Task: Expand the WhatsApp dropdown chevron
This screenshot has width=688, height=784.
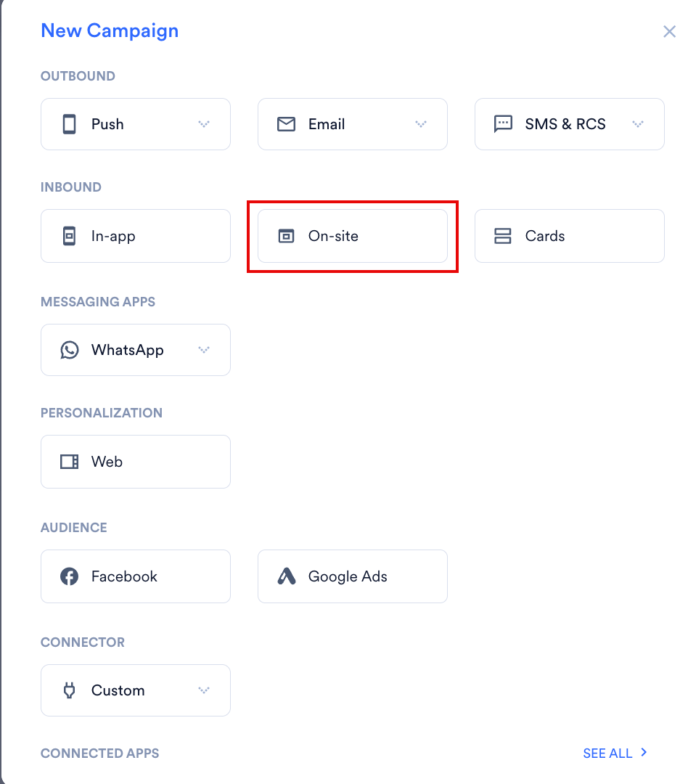Action: point(203,350)
